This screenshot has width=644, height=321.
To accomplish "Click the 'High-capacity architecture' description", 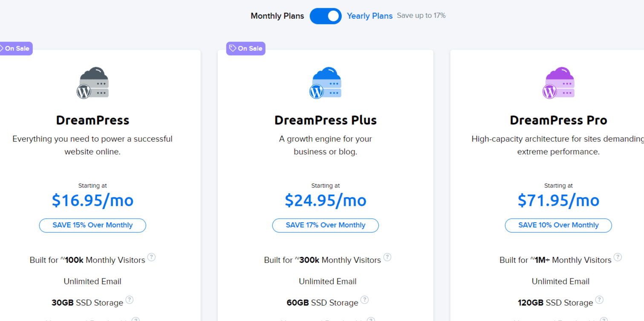I will (x=558, y=146).
